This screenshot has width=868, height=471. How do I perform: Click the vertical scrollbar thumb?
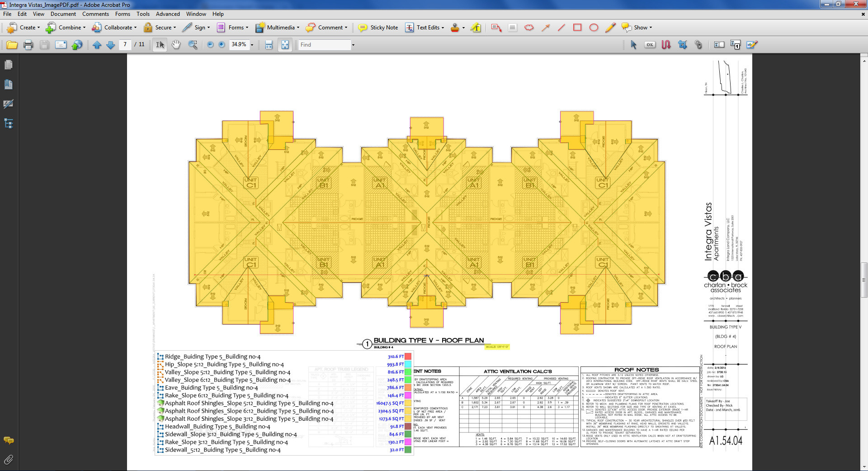(864, 280)
